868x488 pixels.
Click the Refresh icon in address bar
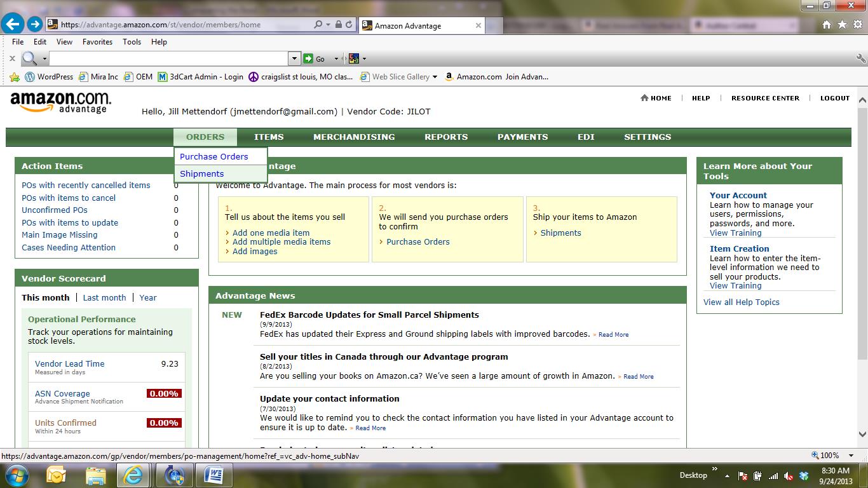click(349, 25)
